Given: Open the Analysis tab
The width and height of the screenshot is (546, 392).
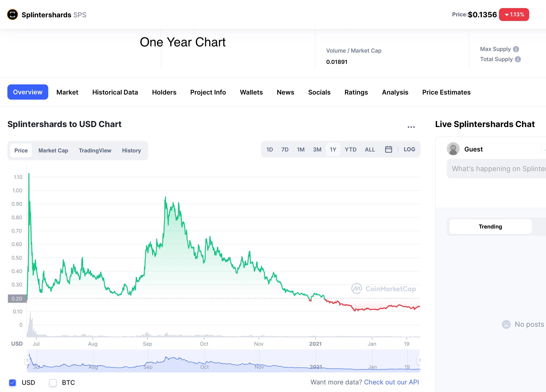Looking at the screenshot, I should click(x=395, y=92).
